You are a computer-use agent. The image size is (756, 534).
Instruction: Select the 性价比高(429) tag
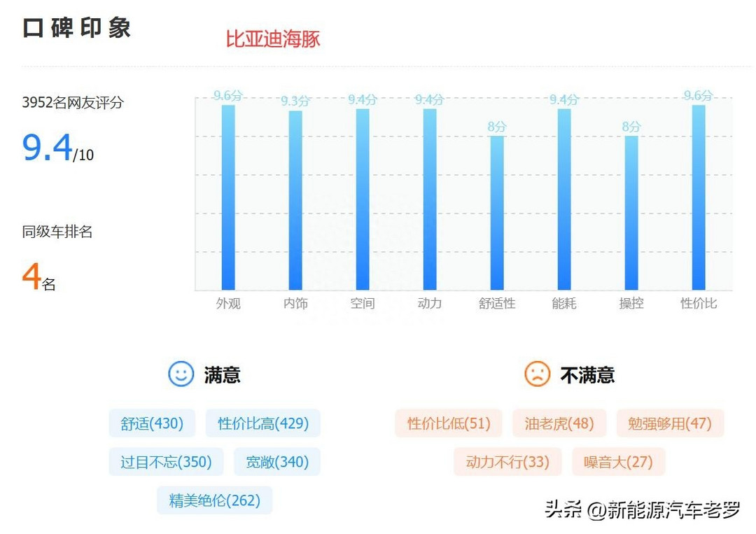click(262, 423)
